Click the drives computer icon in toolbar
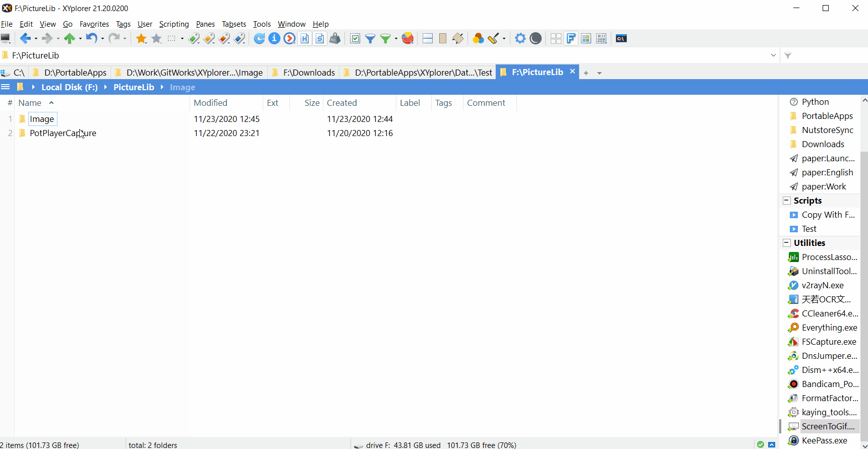The height and width of the screenshot is (449, 868). click(6, 38)
